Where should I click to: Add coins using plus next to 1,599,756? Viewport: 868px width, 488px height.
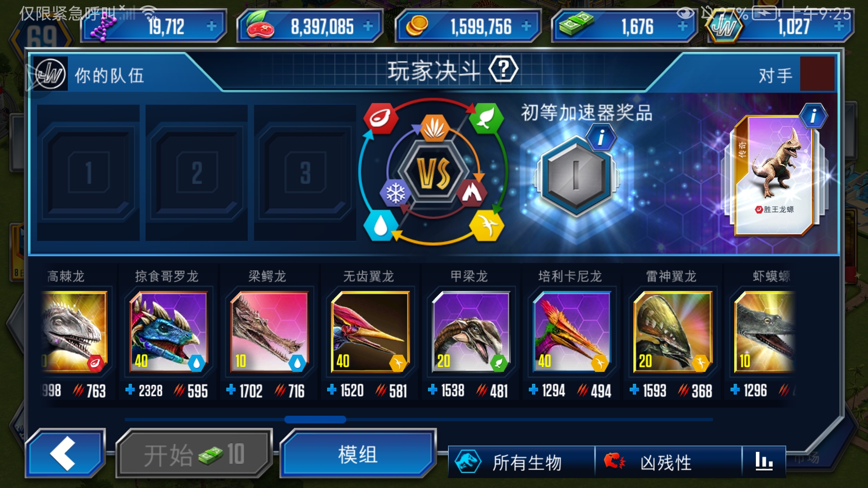pos(526,26)
